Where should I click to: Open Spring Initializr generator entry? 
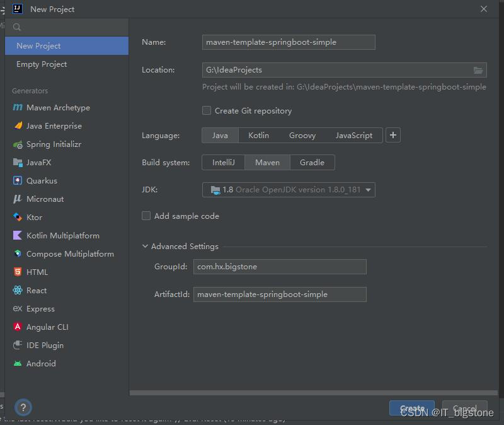point(67,144)
